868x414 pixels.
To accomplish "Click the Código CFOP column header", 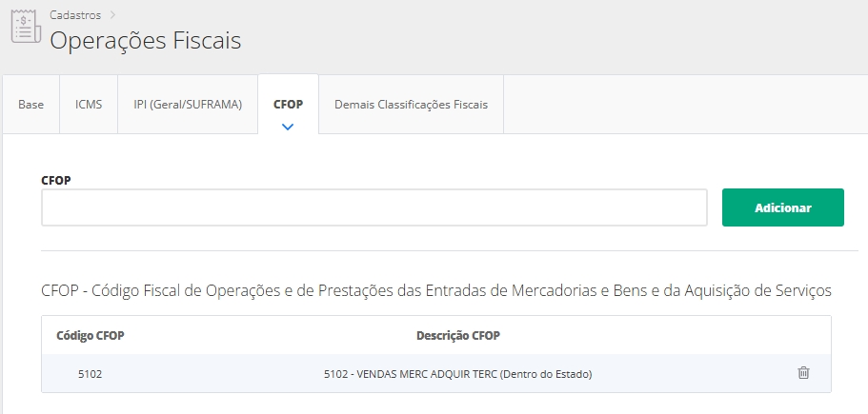I will 91,336.
